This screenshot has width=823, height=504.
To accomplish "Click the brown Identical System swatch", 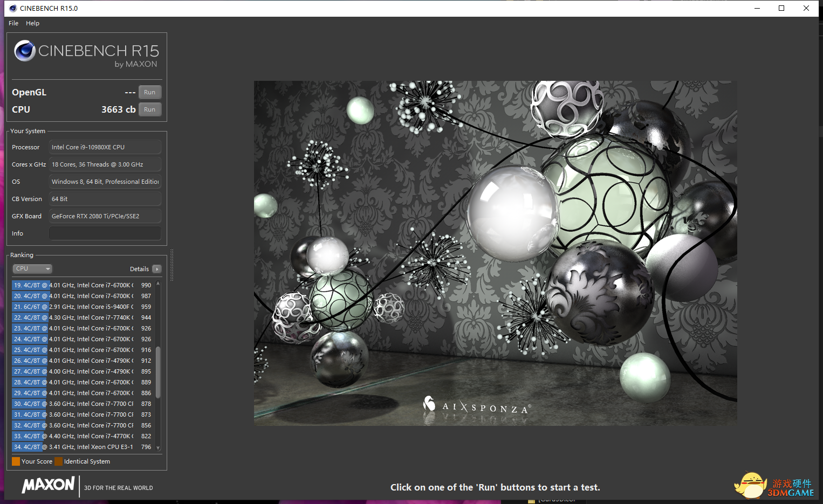I will coord(59,461).
